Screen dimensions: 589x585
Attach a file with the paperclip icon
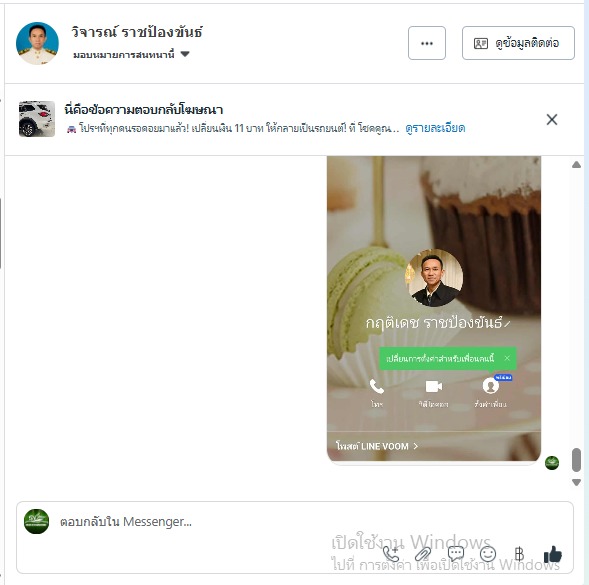pyautogui.click(x=423, y=554)
